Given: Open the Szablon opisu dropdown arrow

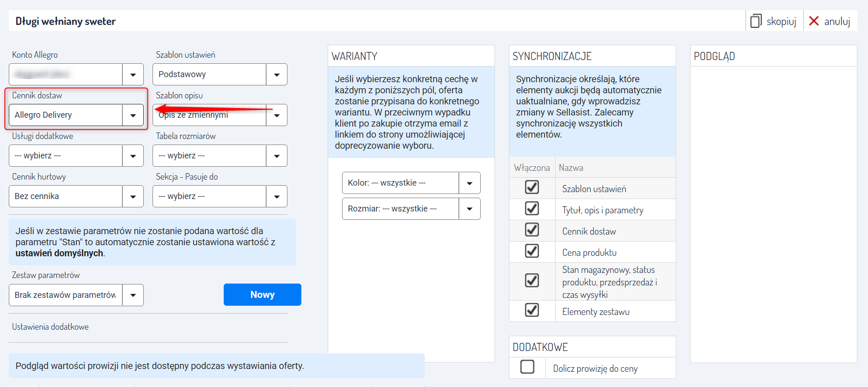Looking at the screenshot, I should point(277,115).
